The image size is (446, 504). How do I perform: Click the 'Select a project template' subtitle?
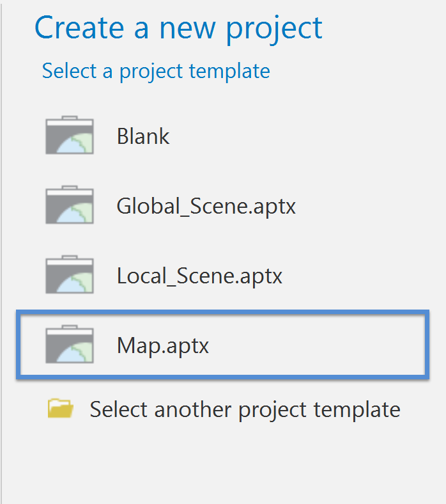[x=156, y=70]
